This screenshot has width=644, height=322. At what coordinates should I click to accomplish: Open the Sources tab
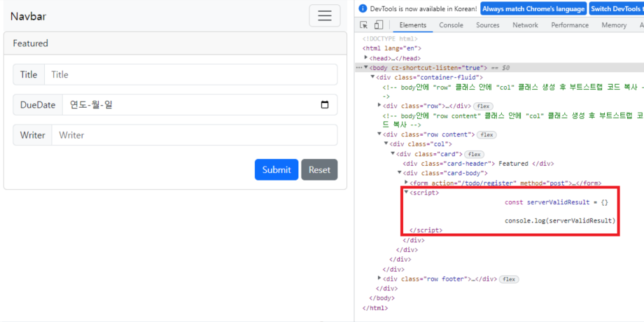tap(487, 25)
